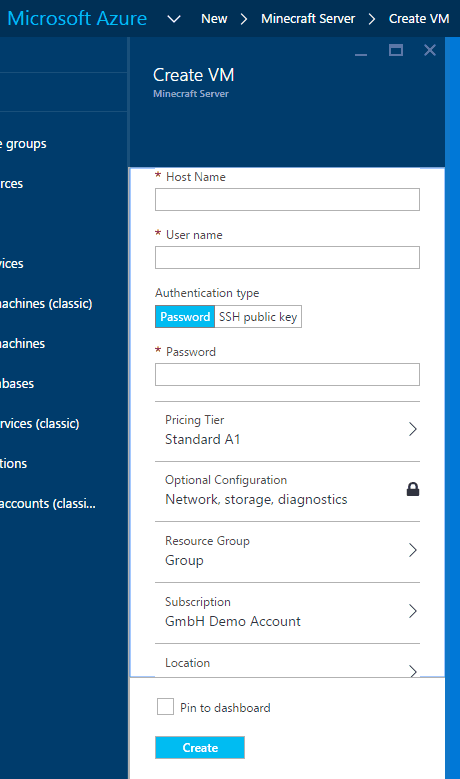This screenshot has width=460, height=779.
Task: Select SSH public key authentication type
Action: click(x=258, y=316)
